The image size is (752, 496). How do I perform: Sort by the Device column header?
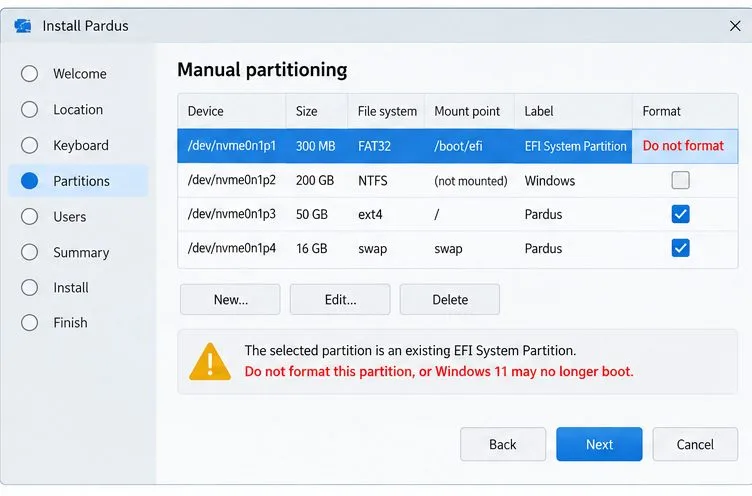coord(232,111)
